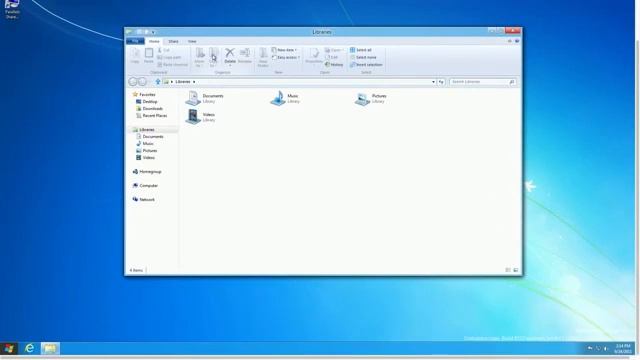This screenshot has height=360, width=640.
Task: Click Paste shortcut in the ribbon
Action: [173, 65]
